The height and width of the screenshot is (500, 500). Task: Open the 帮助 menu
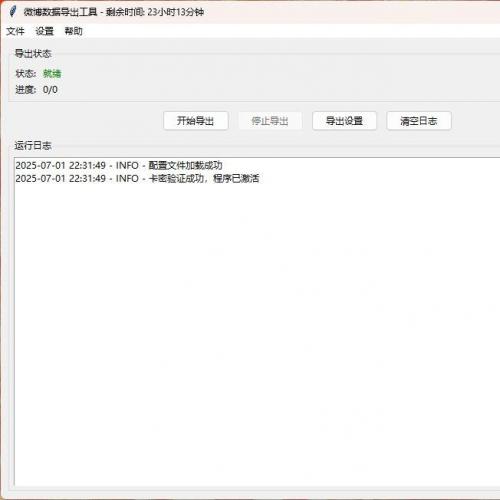(x=74, y=31)
